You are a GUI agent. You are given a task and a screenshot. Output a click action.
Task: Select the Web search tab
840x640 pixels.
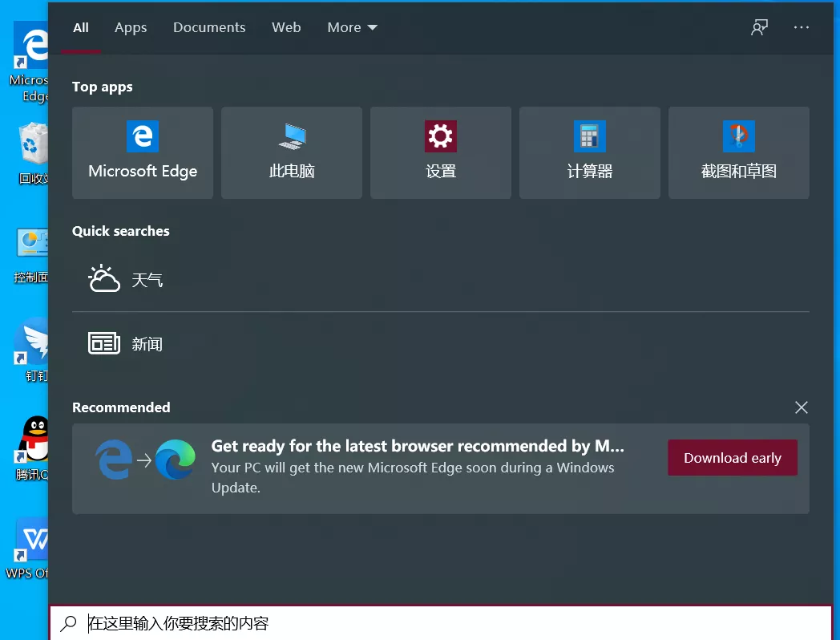286,27
